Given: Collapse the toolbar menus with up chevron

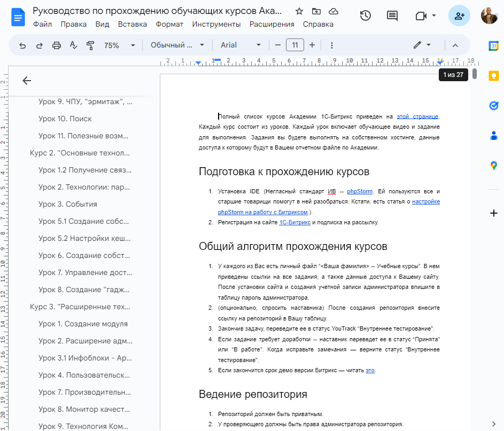Looking at the screenshot, I should pos(455,45).
